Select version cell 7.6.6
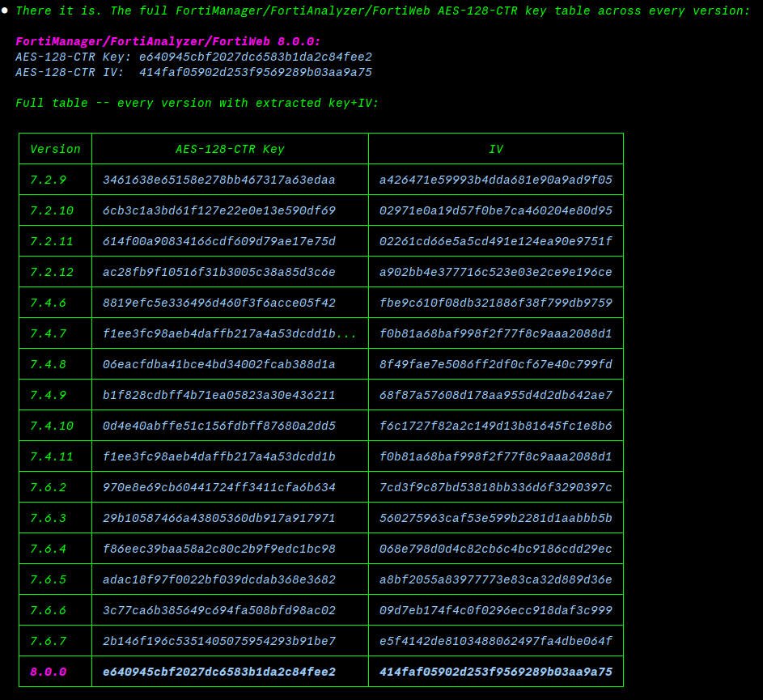Screen dimensions: 763x700 coord(49,610)
